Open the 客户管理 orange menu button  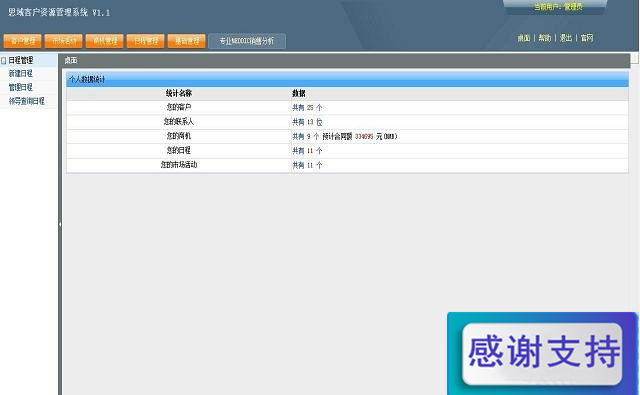(x=22, y=41)
